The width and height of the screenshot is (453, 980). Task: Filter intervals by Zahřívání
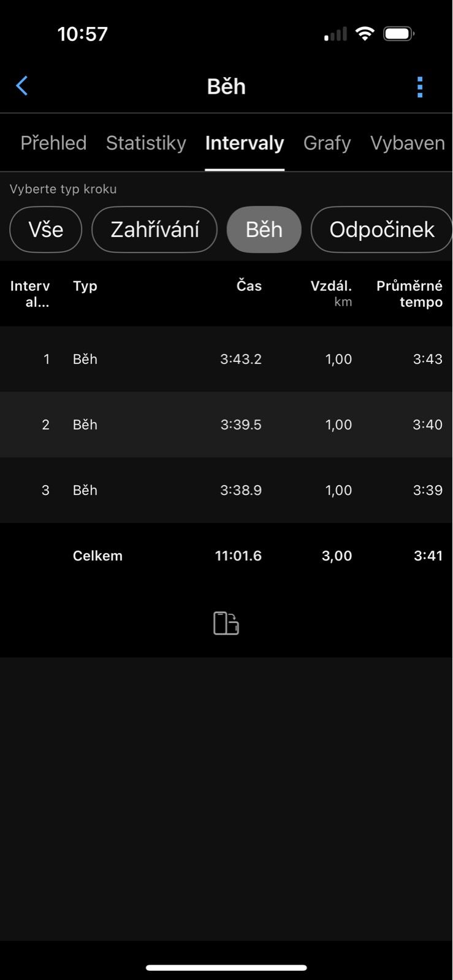tap(154, 230)
